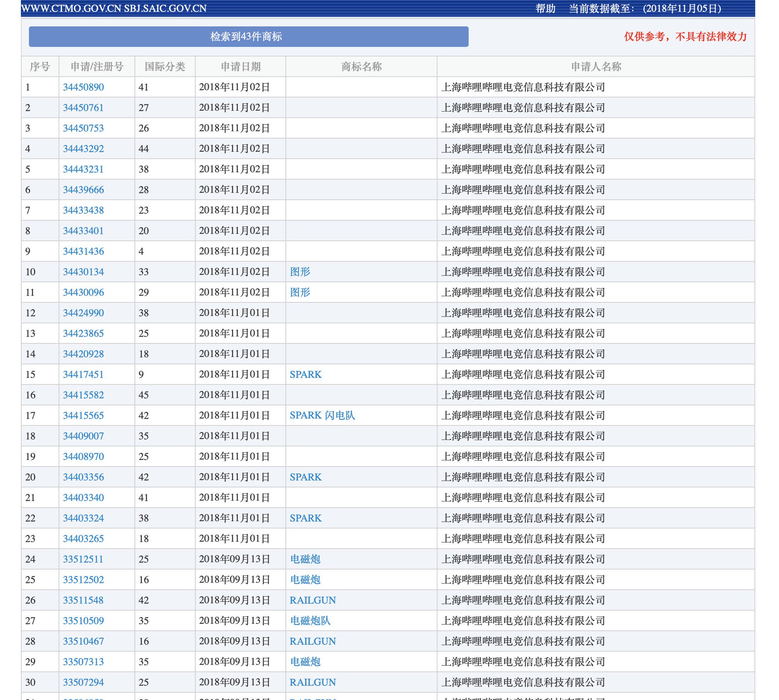Open the 电磁炮 trademark in row 25

305,580
